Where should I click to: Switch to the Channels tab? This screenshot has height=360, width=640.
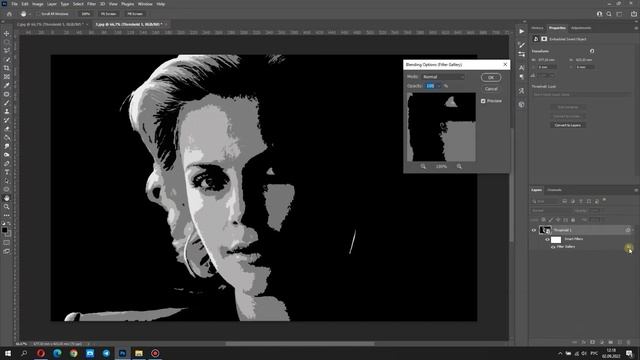(x=554, y=190)
